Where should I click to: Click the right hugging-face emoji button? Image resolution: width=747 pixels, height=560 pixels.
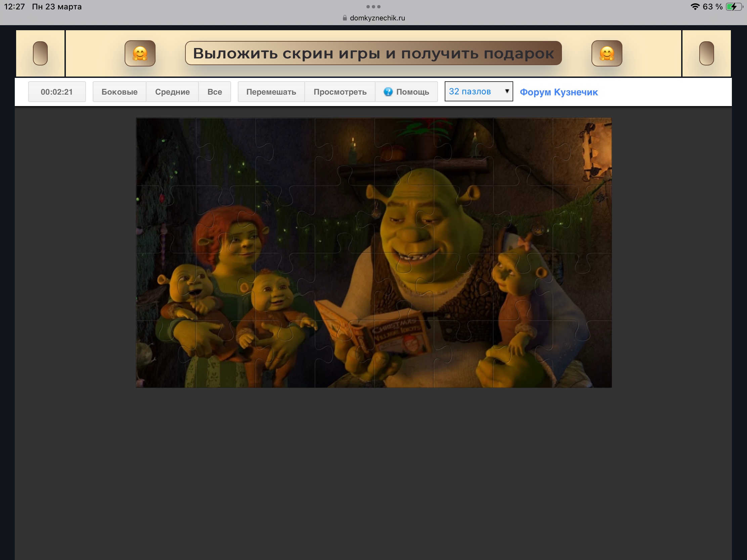pyautogui.click(x=607, y=53)
